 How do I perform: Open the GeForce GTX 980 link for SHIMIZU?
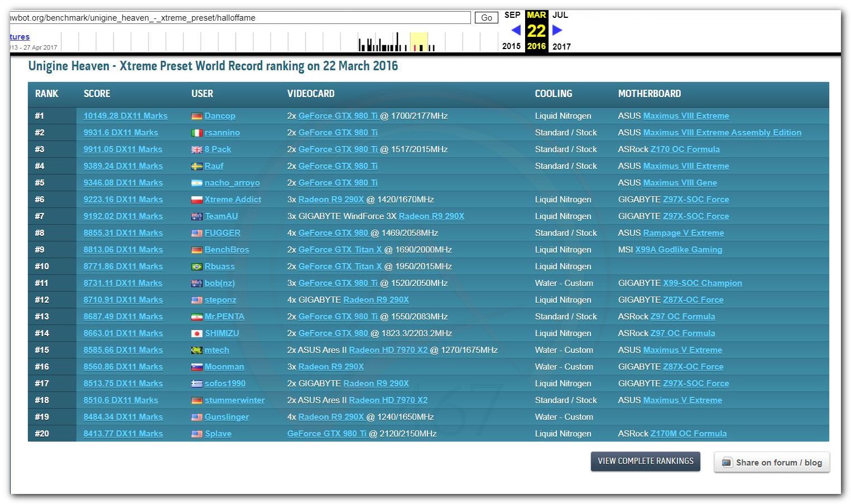tap(333, 333)
